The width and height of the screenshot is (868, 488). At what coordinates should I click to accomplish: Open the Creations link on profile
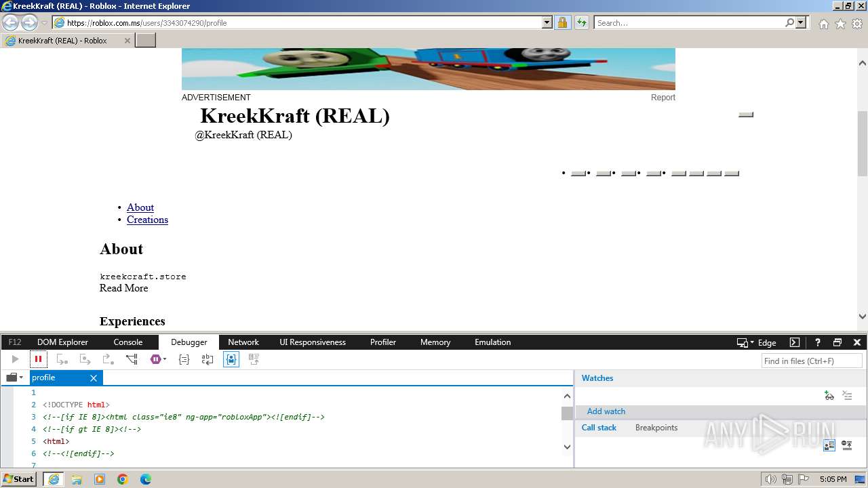[147, 220]
